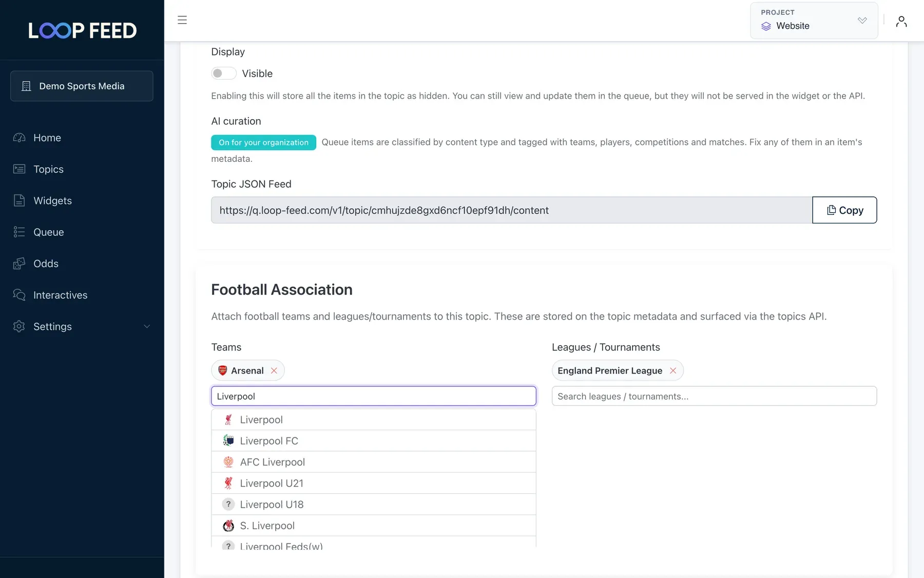
Task: Click the On for your organization badge
Action: [263, 142]
